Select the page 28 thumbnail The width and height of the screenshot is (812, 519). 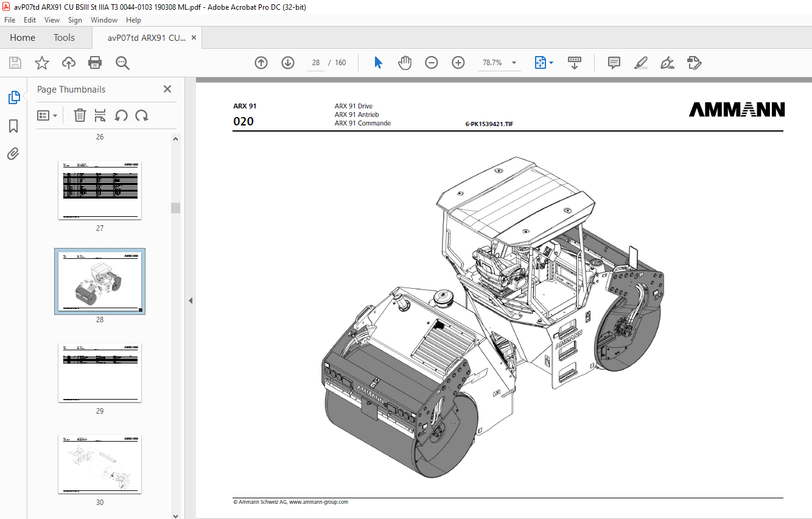click(100, 281)
